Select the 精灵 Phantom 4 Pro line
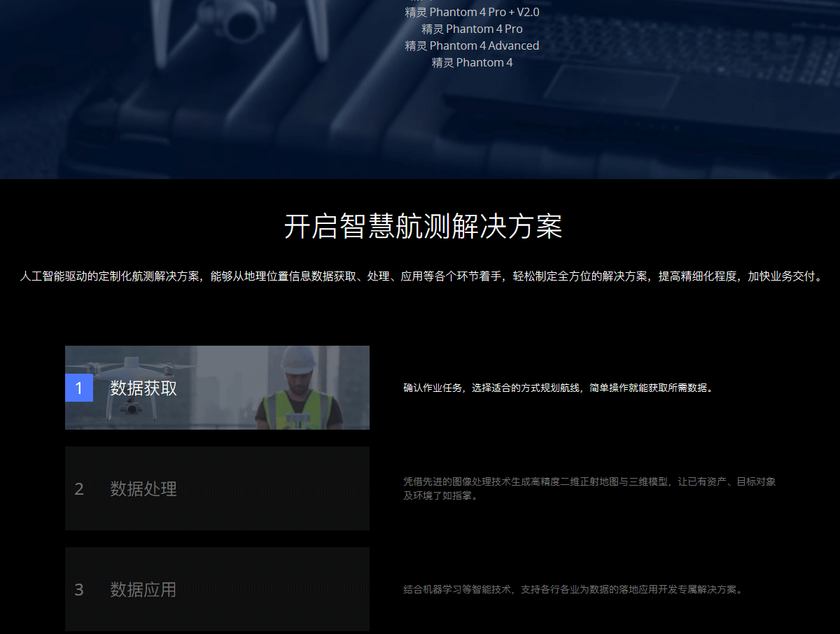The height and width of the screenshot is (634, 840). tap(472, 29)
